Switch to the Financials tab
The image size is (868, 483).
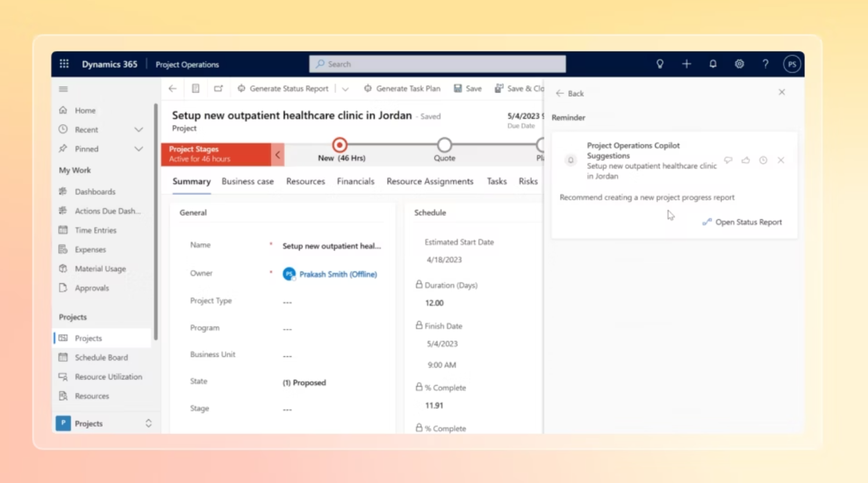[x=355, y=181]
